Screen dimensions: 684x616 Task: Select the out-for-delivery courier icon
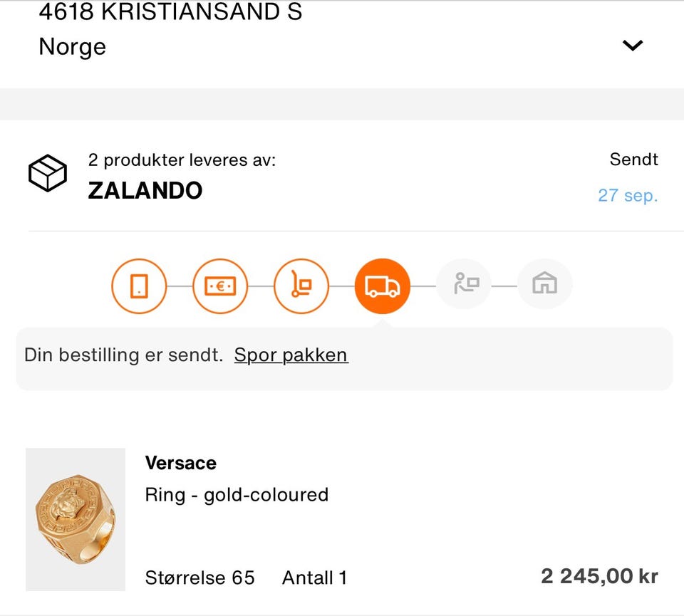tap(464, 285)
